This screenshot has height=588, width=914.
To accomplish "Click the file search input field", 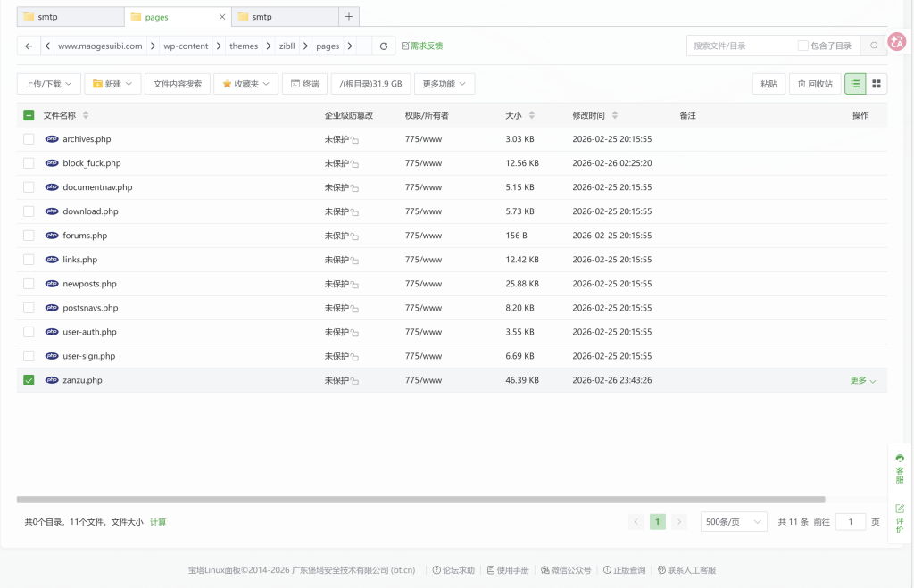I will tap(740, 46).
